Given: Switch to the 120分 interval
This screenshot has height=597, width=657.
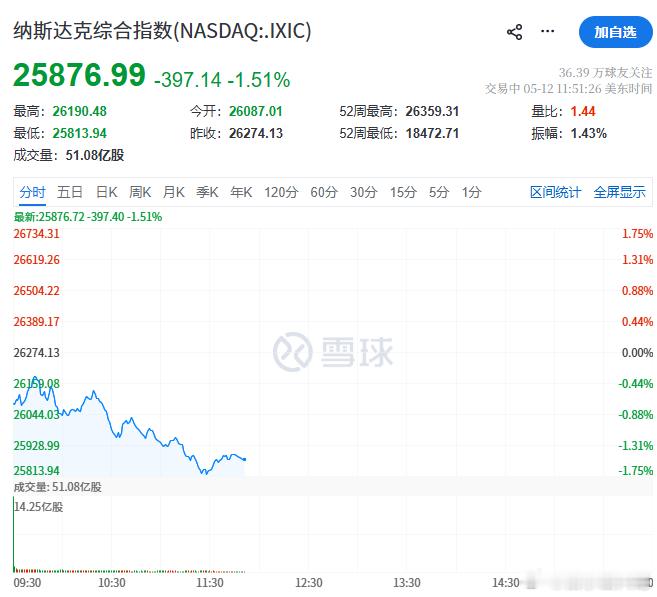Looking at the screenshot, I should (x=281, y=192).
